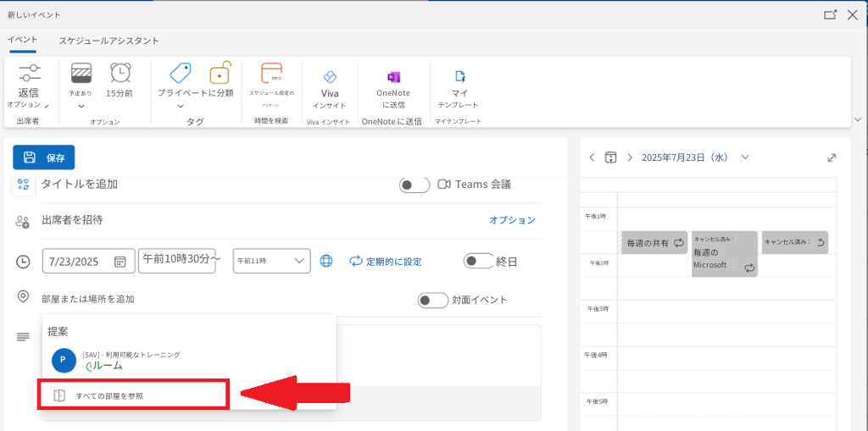Toggle the Teams 会議 switch
The height and width of the screenshot is (431, 868).
click(x=415, y=185)
